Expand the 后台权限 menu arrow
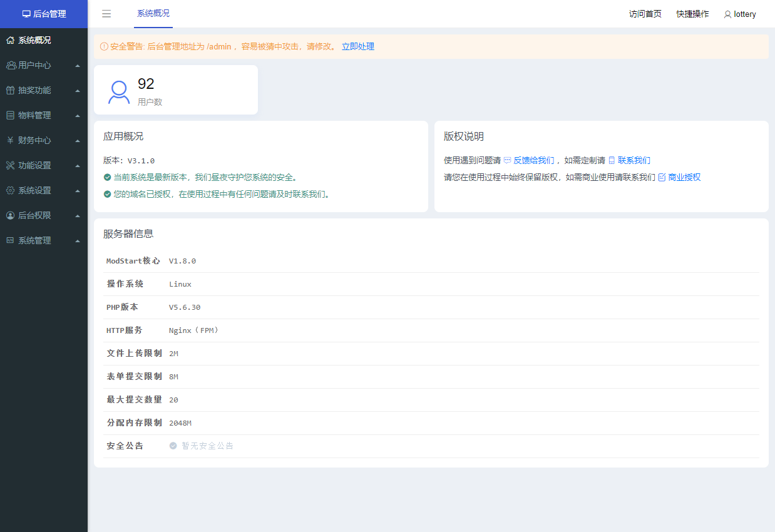Screen dimensions: 775x532 [77, 215]
